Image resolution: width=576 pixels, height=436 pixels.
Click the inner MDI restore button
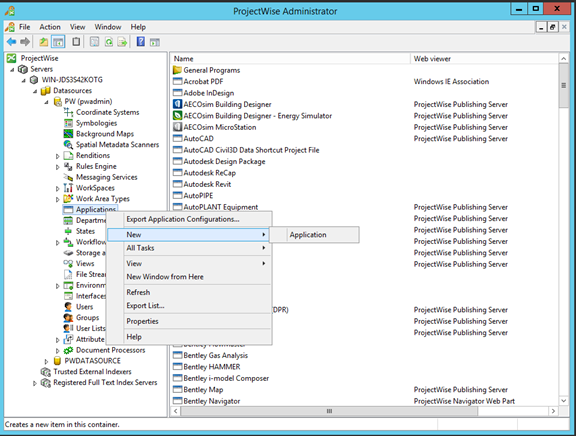(552, 27)
